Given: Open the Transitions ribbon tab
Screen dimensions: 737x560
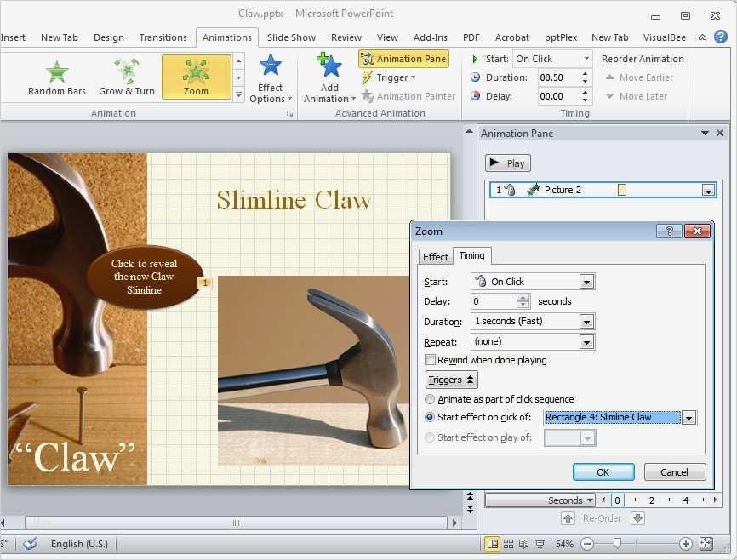Looking at the screenshot, I should click(163, 37).
